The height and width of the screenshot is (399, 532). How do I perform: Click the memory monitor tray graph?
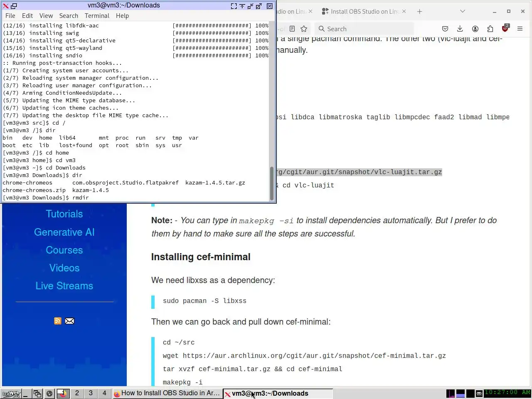(461, 393)
